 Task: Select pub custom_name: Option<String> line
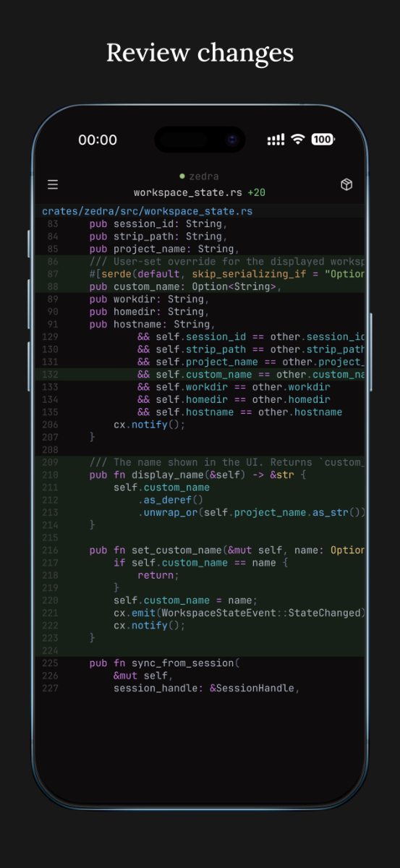point(185,286)
